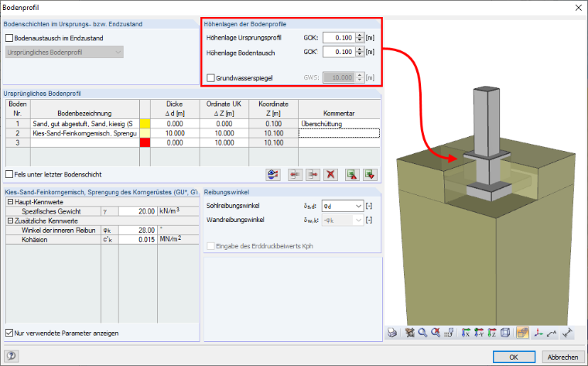Collapse the Zusätzliche Kennwerte group
This screenshot has width=588, height=366.
pos(11,221)
